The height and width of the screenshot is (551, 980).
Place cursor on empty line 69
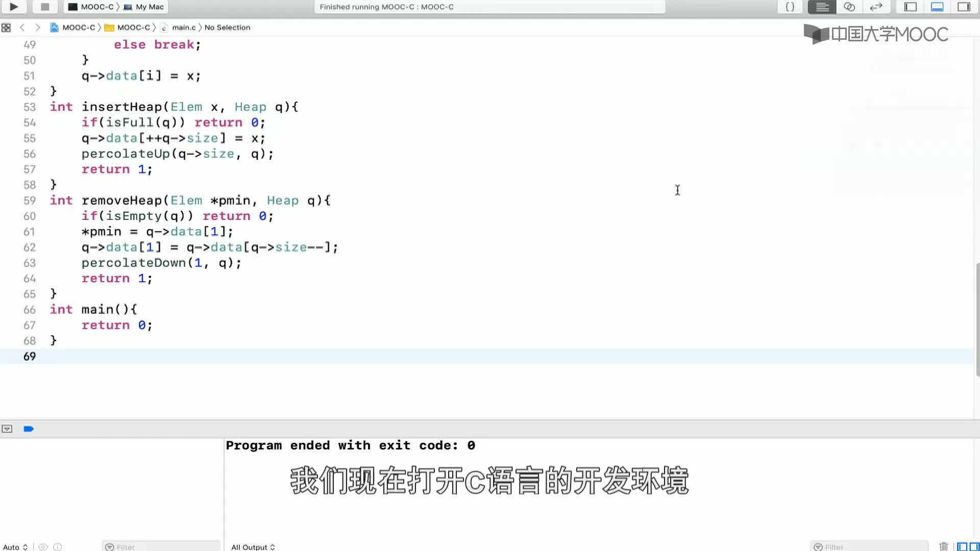pos(487,356)
